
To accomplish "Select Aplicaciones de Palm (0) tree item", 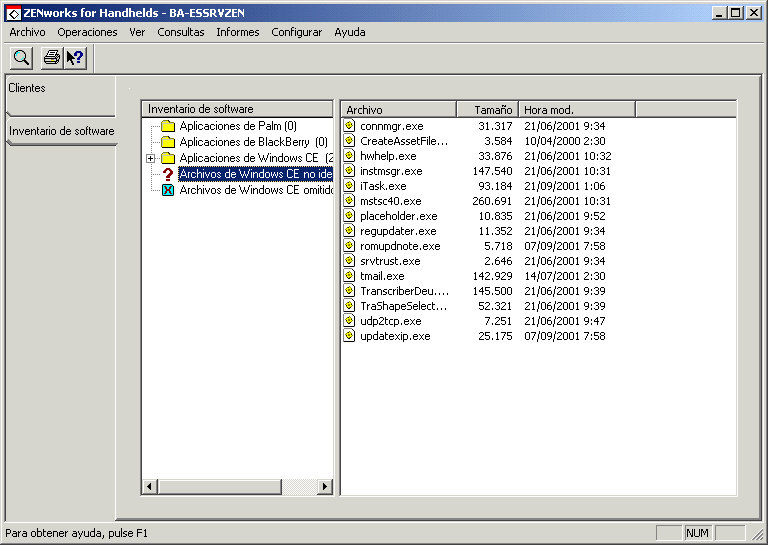I will pyautogui.click(x=238, y=126).
